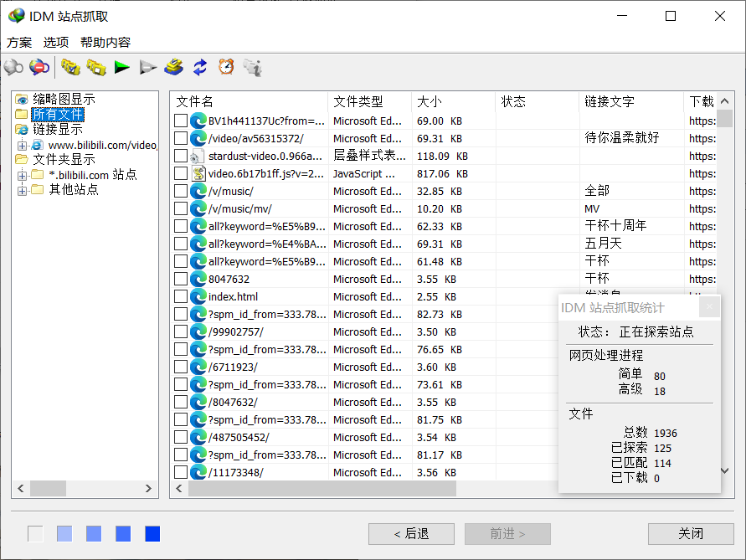Expand the www.bilibili.com/video tree node
Image resolution: width=746 pixels, height=560 pixels.
point(22,145)
